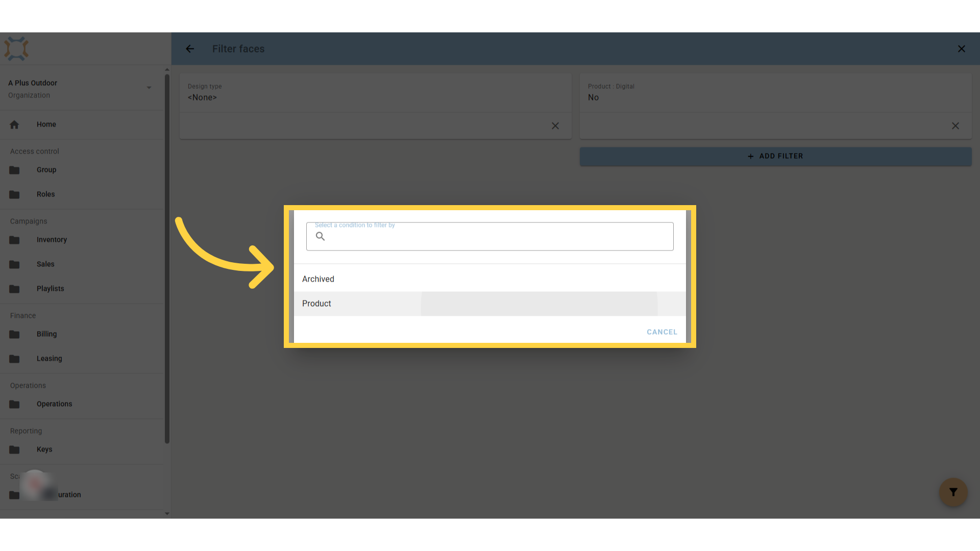
Task: Click the Leasing label
Action: pos(50,359)
